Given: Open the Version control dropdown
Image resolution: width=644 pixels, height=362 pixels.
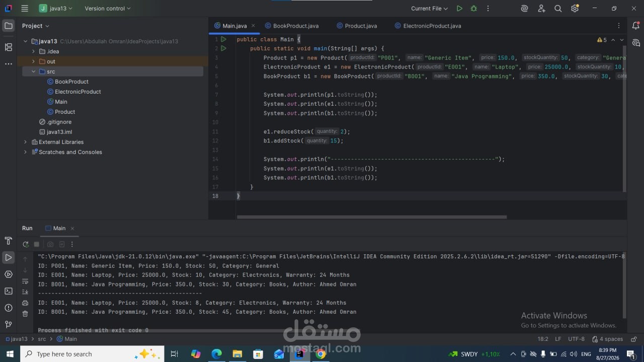Looking at the screenshot, I should pyautogui.click(x=107, y=9).
